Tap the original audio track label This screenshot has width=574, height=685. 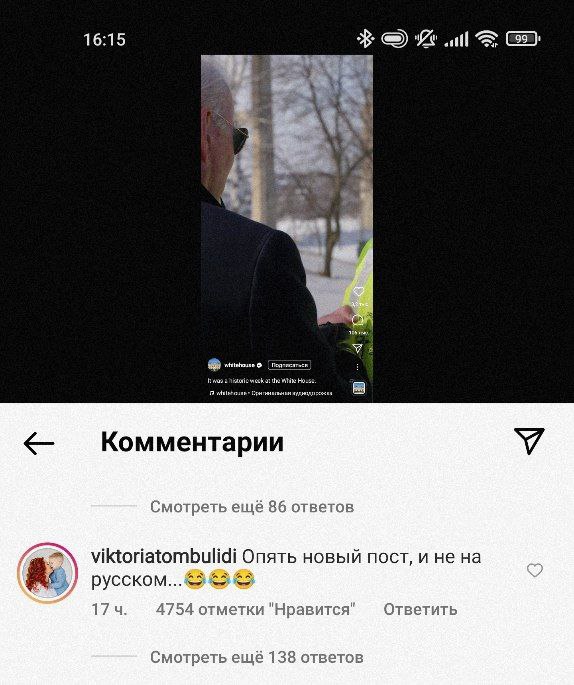point(271,393)
